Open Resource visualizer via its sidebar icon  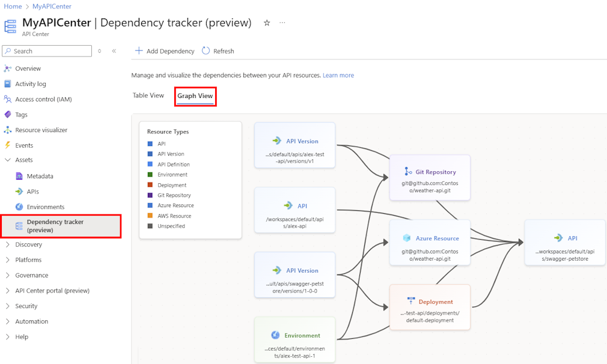(x=7, y=130)
